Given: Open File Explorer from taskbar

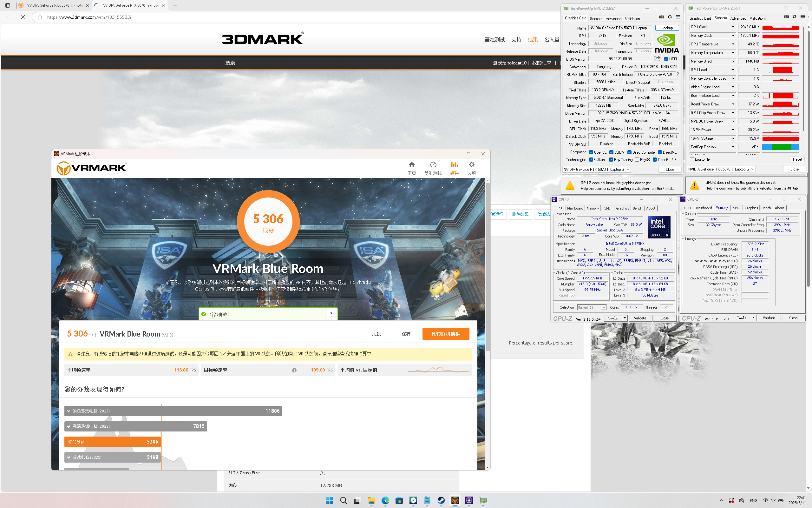Looking at the screenshot, I should 371,500.
